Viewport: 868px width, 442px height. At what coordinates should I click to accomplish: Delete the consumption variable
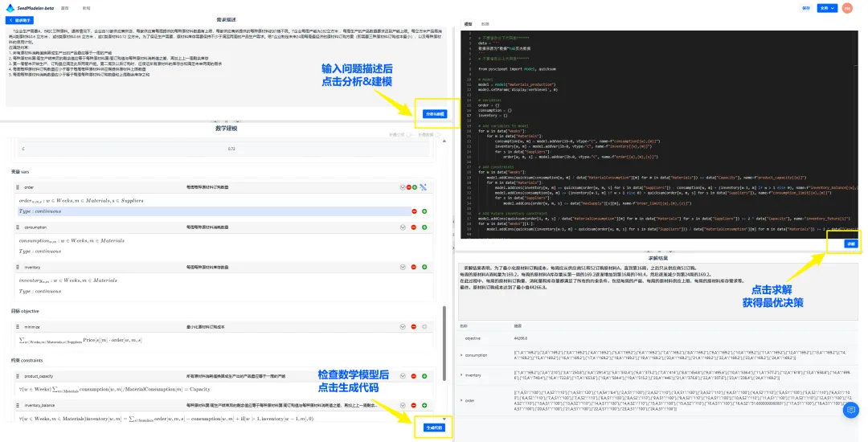[414, 227]
